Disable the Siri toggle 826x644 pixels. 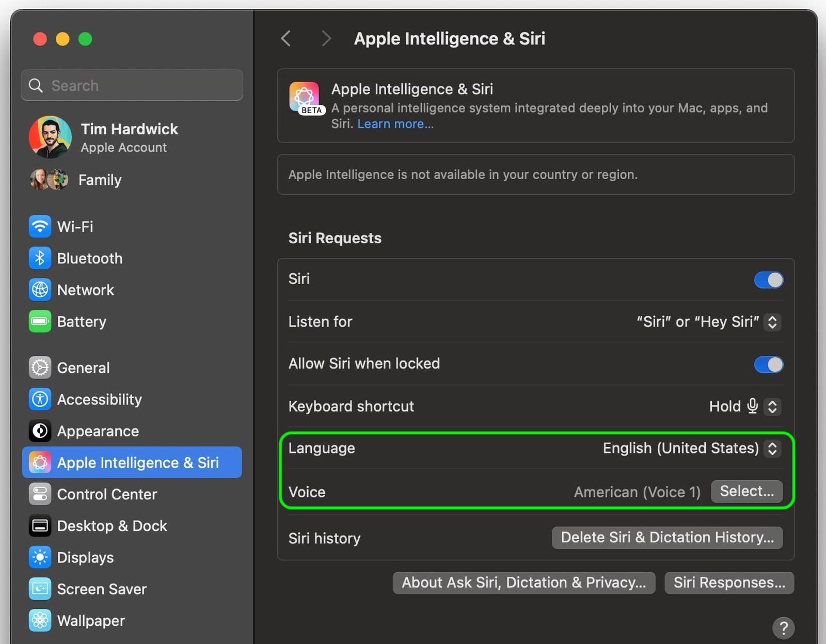tap(768, 279)
